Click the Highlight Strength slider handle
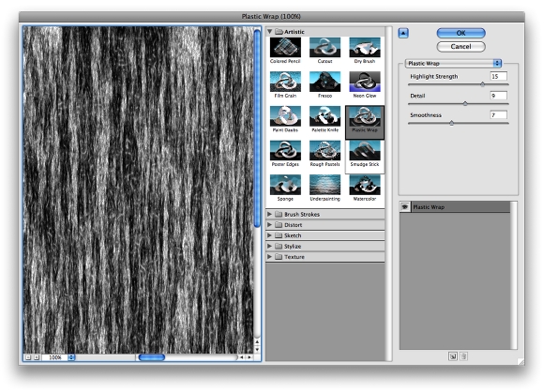The image size is (544, 392). point(482,84)
